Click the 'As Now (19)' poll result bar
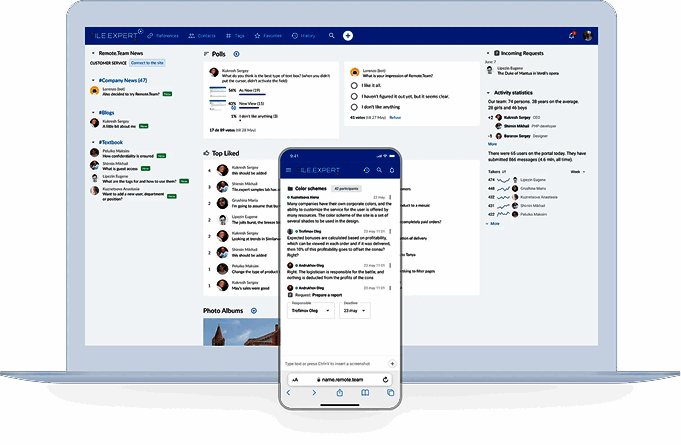The height and width of the screenshot is (445, 681). pos(252,92)
